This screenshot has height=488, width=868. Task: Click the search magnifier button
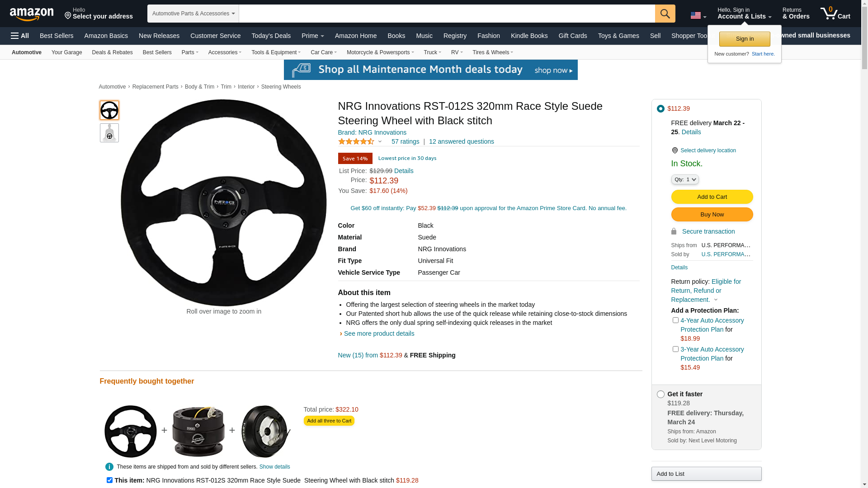point(665,14)
